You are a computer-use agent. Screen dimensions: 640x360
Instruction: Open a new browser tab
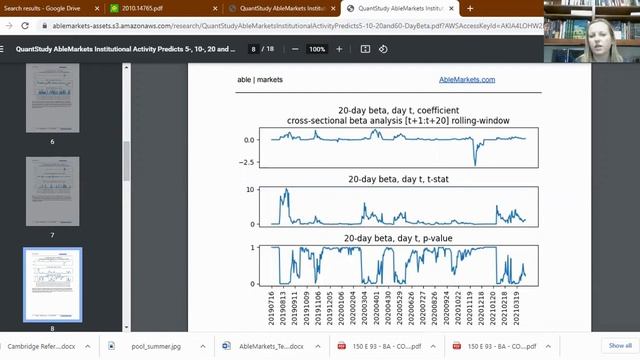point(470,8)
